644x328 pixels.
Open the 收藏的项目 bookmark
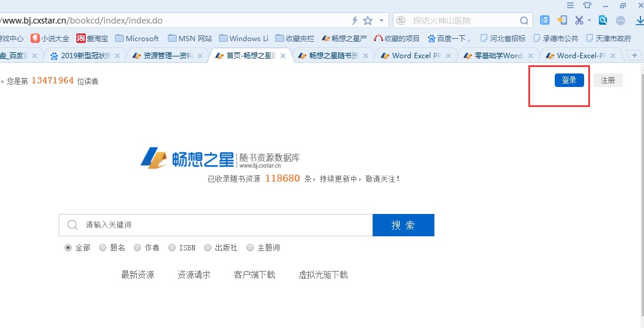coord(397,38)
